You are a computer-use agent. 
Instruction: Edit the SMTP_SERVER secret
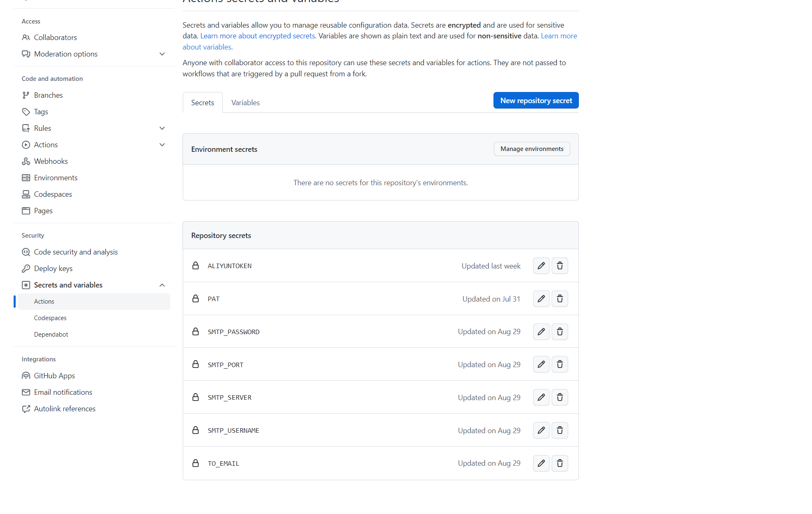(541, 397)
